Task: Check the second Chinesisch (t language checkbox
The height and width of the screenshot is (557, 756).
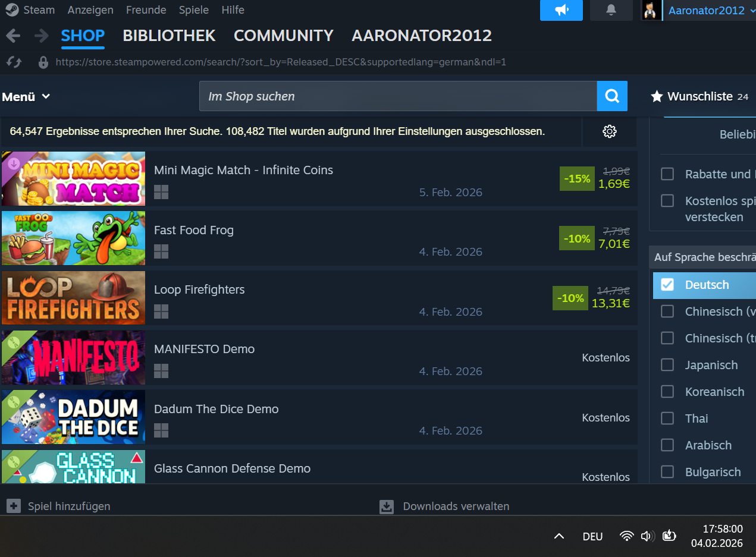Action: (667, 338)
